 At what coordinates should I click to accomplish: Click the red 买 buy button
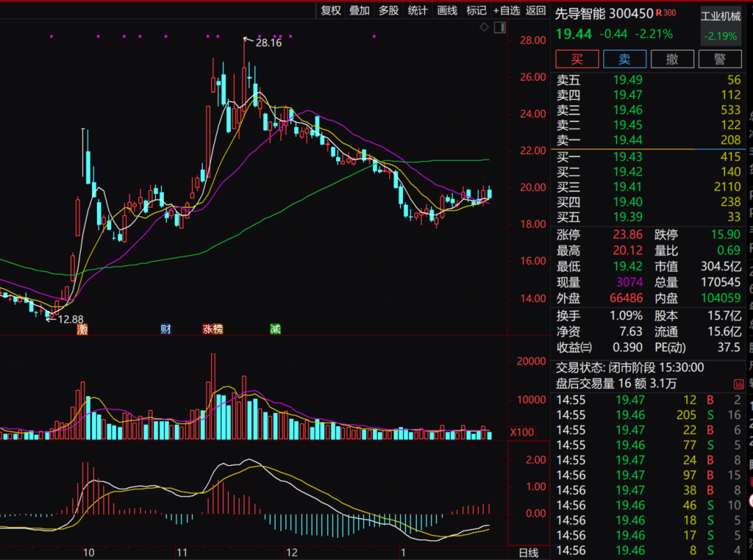click(577, 59)
